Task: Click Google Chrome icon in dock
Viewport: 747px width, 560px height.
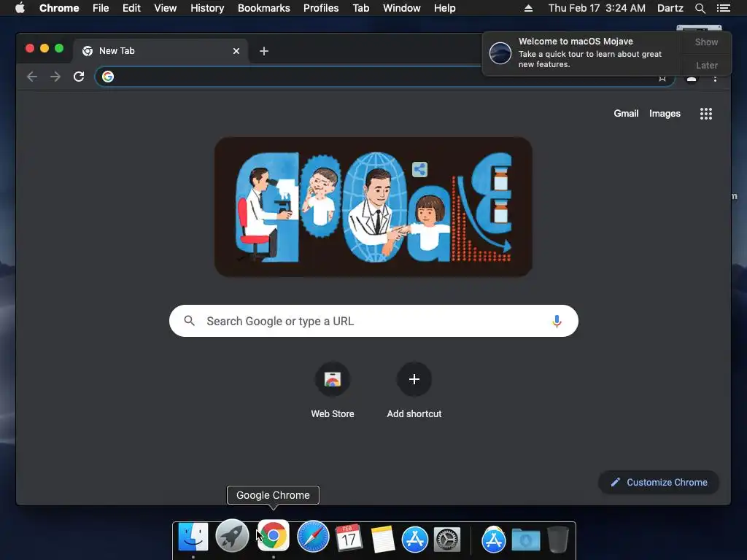Action: pos(273,536)
